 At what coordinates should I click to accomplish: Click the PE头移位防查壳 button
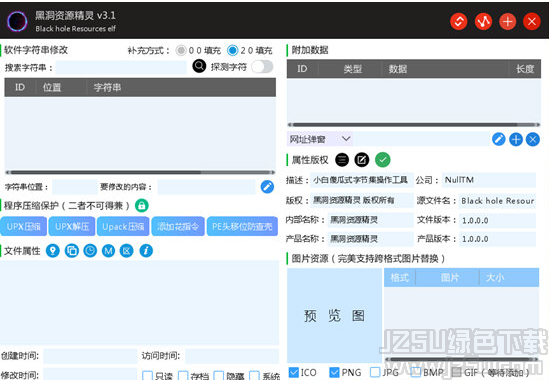[242, 227]
